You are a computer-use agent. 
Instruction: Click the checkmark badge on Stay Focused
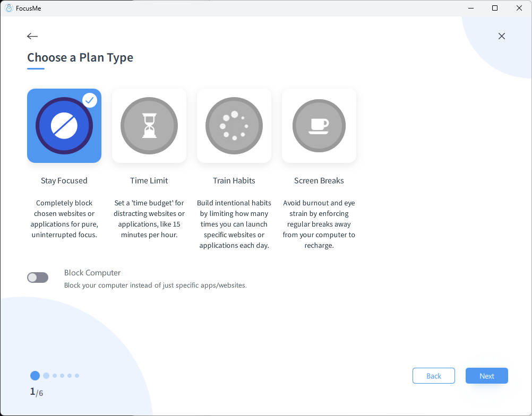90,100
